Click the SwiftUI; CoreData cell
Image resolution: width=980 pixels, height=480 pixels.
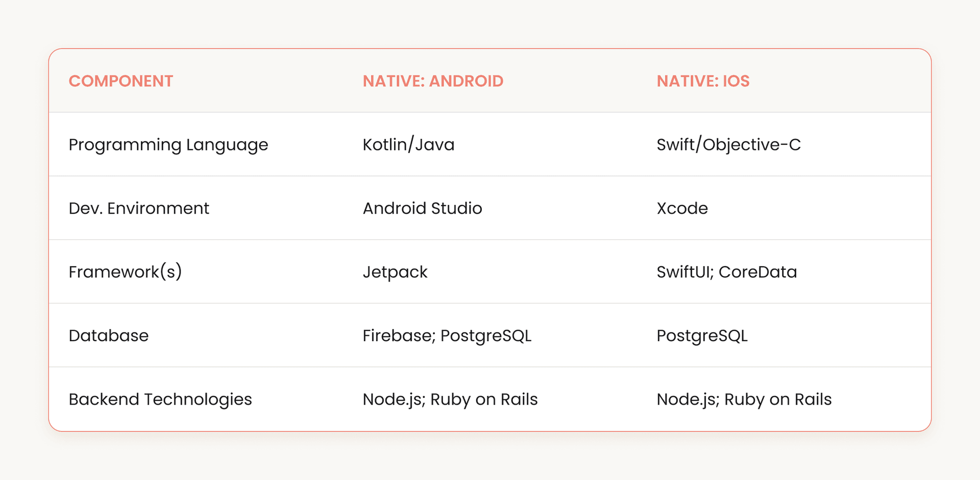pyautogui.click(x=727, y=271)
